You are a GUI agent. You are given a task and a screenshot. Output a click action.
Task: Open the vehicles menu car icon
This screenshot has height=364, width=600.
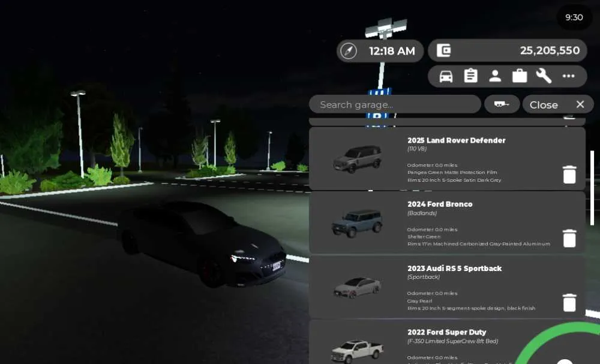[x=446, y=76]
